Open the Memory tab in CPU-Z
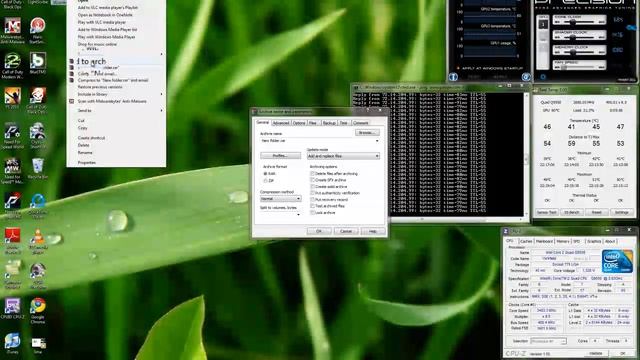The height and width of the screenshot is (360, 640). 563,241
